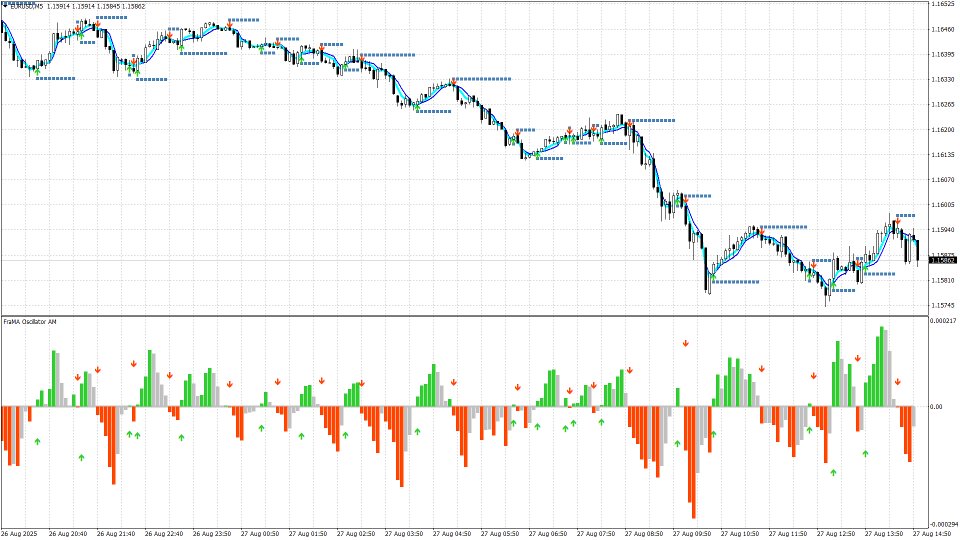The image size is (960, 540).
Task: Click time axis label 26 Aug 20:40
Action: coord(68,534)
